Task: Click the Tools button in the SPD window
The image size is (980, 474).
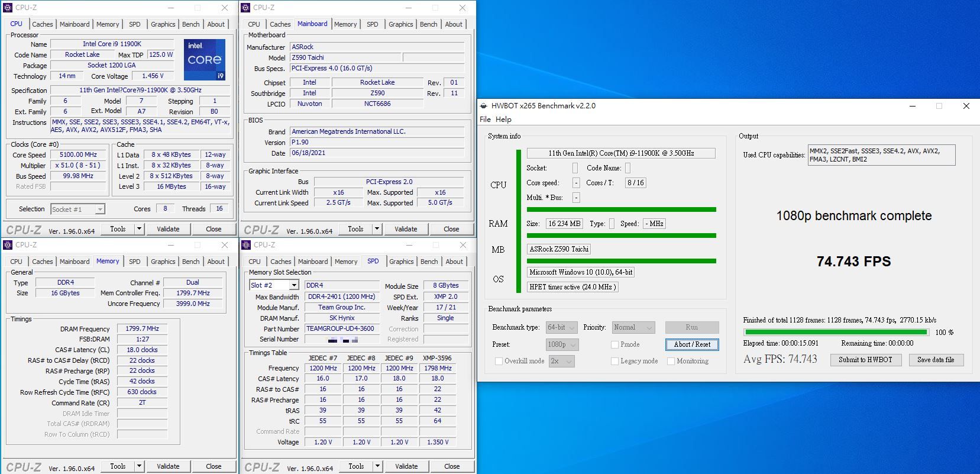Action: tap(356, 466)
